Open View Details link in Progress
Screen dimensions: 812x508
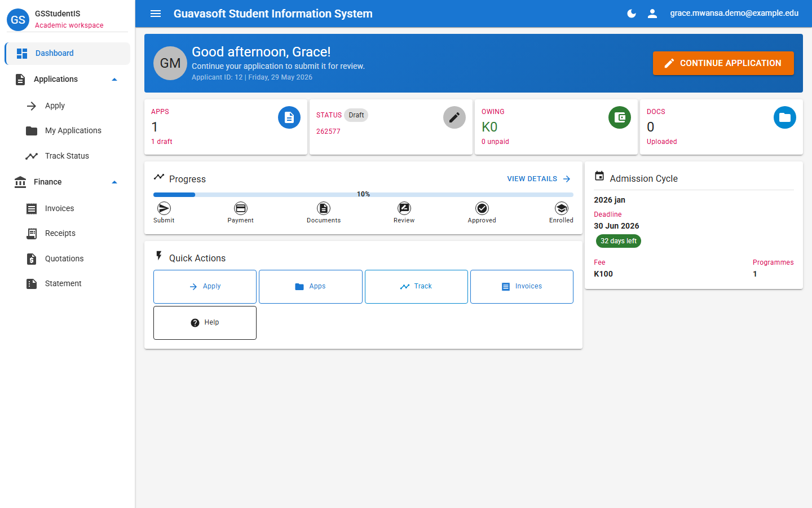coord(539,179)
